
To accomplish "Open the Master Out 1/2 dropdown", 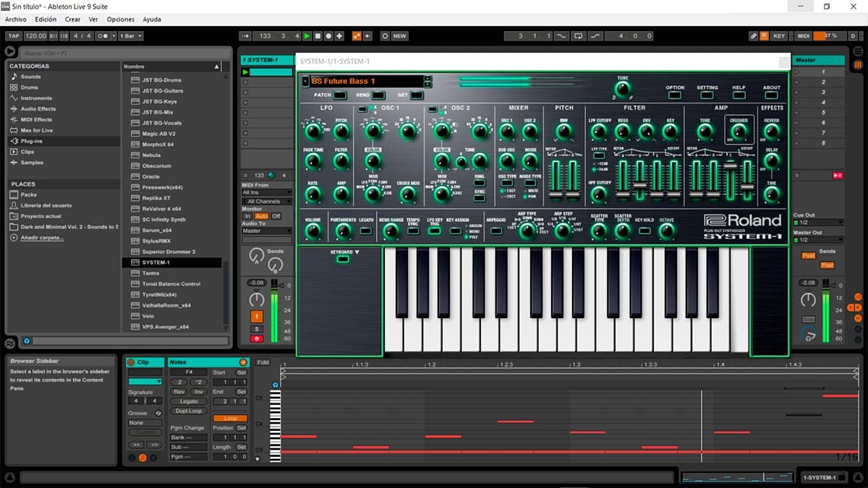I will 818,240.
